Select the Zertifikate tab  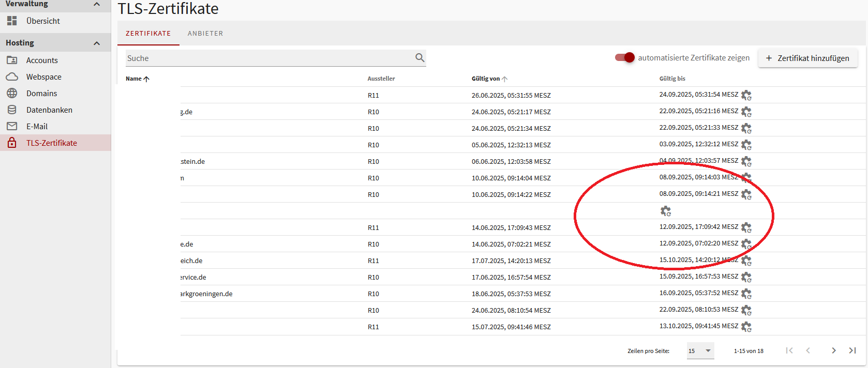click(148, 34)
